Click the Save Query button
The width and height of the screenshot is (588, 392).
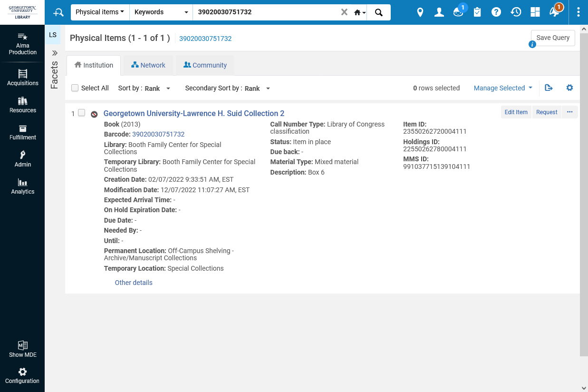coord(553,38)
